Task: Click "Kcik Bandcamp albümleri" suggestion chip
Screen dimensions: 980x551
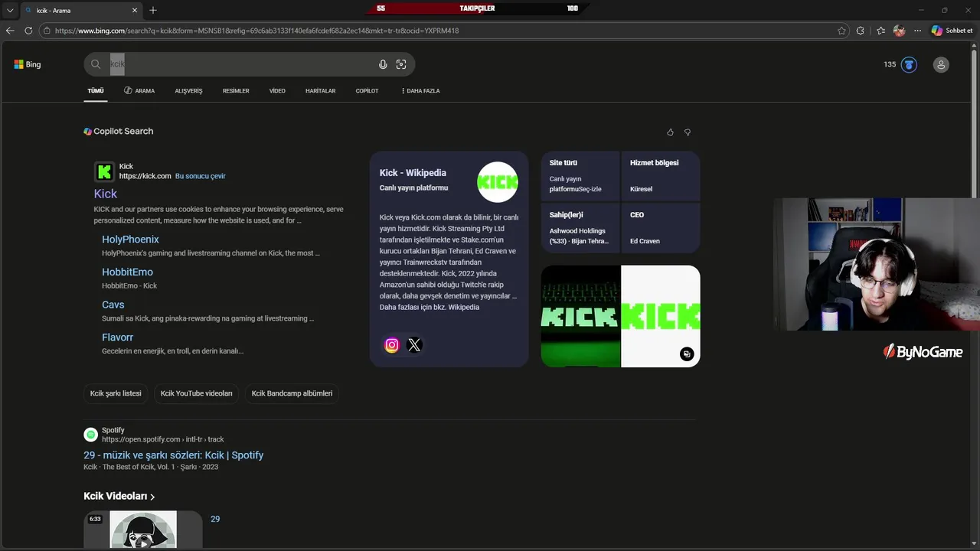Action: (292, 393)
